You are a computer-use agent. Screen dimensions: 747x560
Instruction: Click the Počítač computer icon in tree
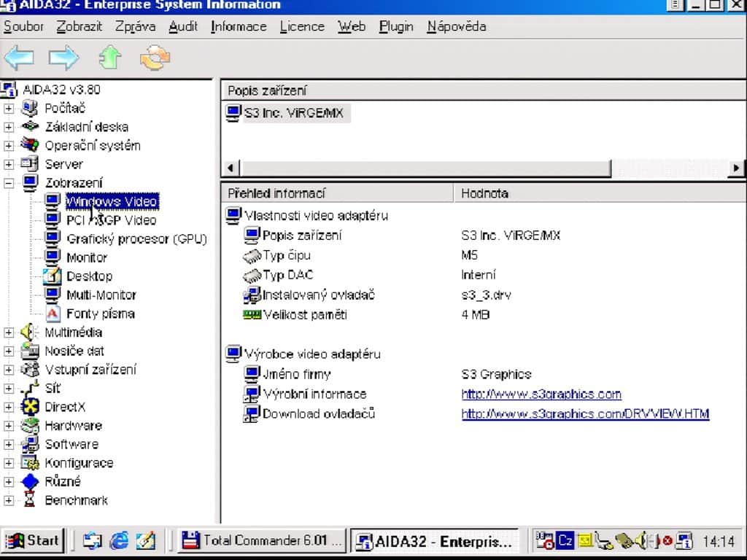30,108
